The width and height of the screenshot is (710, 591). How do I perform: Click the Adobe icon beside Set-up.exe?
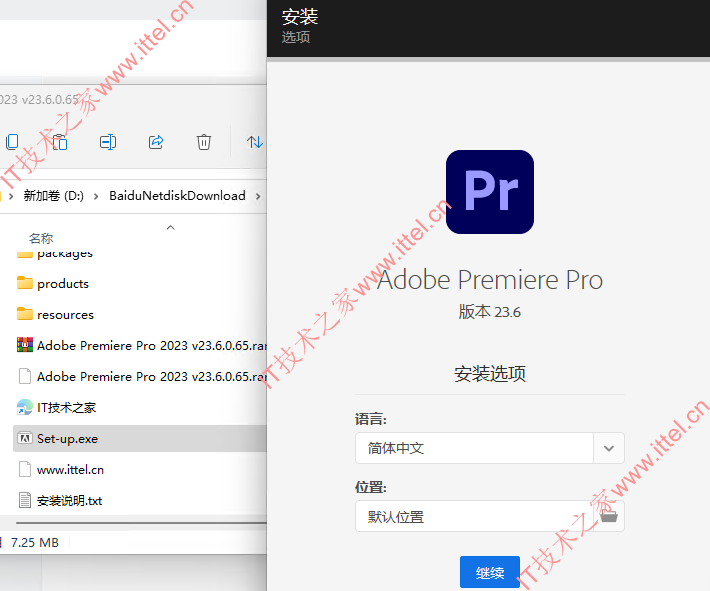(25, 438)
